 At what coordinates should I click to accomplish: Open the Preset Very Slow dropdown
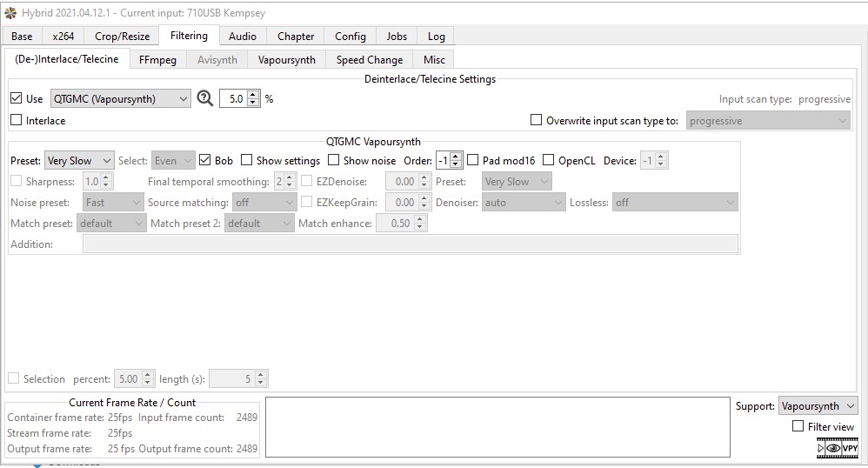(79, 161)
